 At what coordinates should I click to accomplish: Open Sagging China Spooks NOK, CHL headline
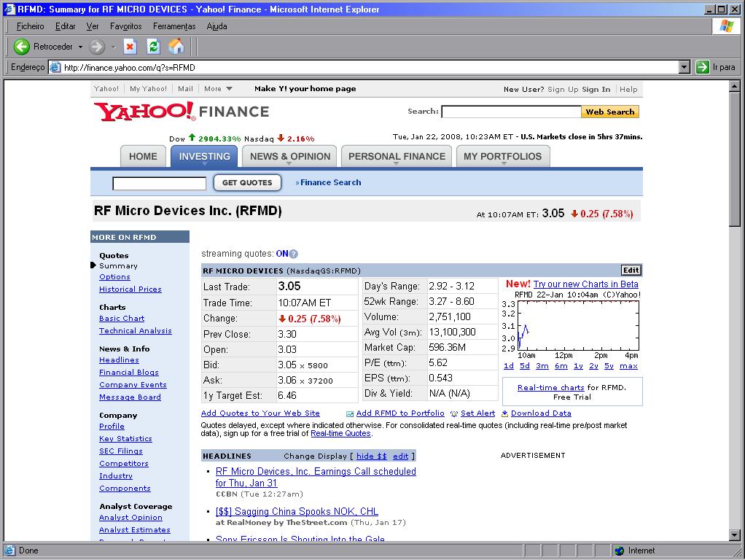[x=297, y=512]
